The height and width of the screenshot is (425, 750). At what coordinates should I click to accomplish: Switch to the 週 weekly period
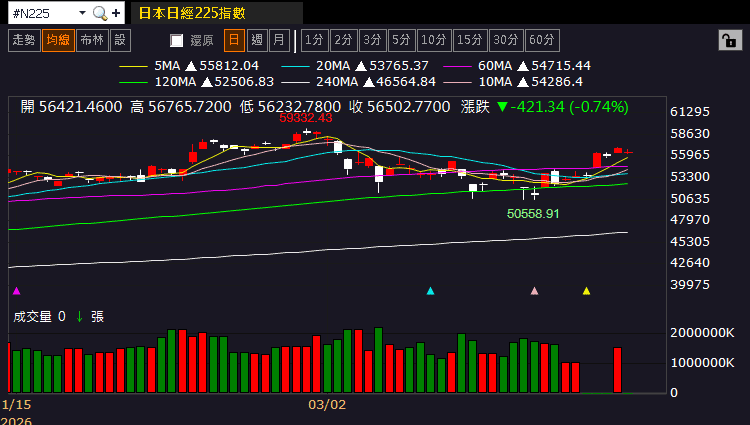(256, 40)
